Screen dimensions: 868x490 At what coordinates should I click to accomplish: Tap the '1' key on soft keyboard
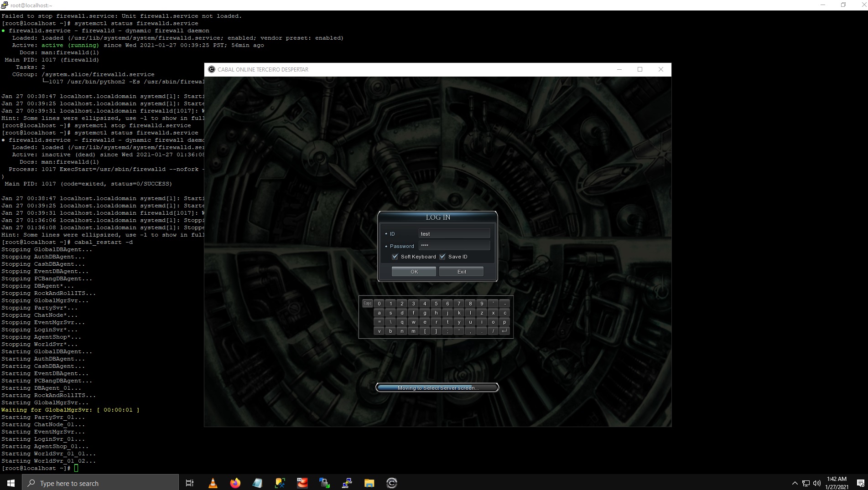(390, 304)
